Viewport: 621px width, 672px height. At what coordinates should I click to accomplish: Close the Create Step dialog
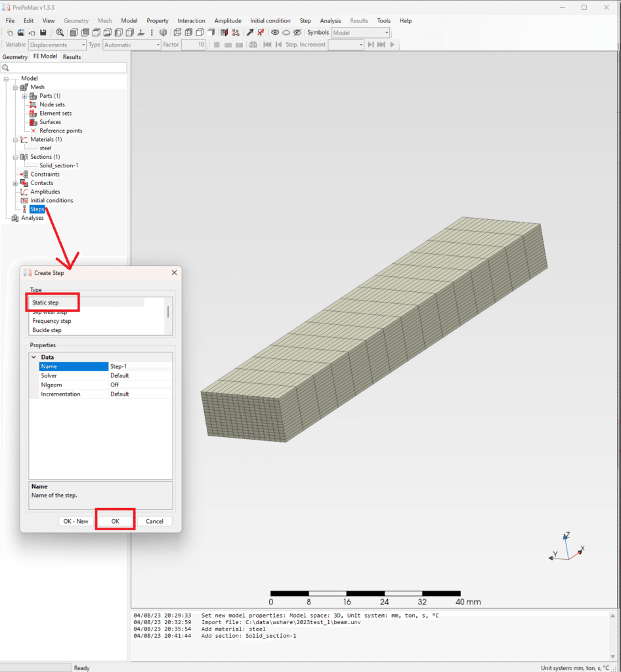(x=175, y=272)
